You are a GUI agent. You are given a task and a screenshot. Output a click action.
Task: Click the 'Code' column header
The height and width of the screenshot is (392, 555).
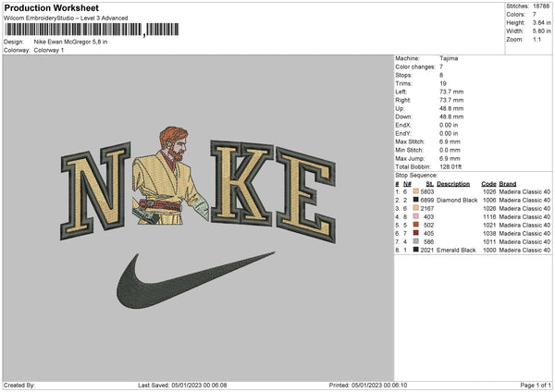click(488, 184)
